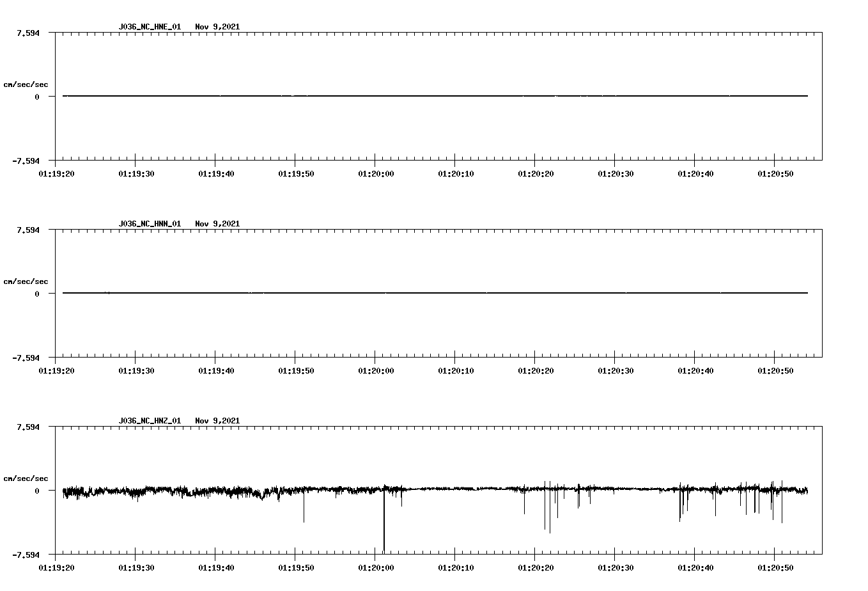Click the J036_NC_HNZ_01 plot title
The image size is (868, 591).
coord(150,421)
